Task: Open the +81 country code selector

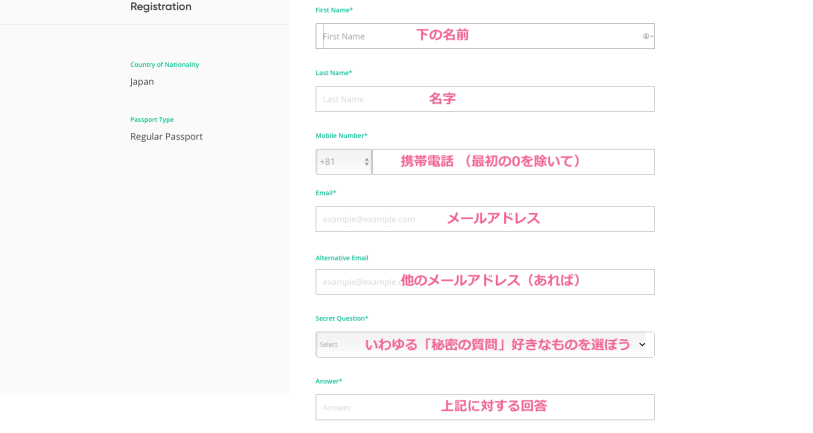Action: [344, 162]
